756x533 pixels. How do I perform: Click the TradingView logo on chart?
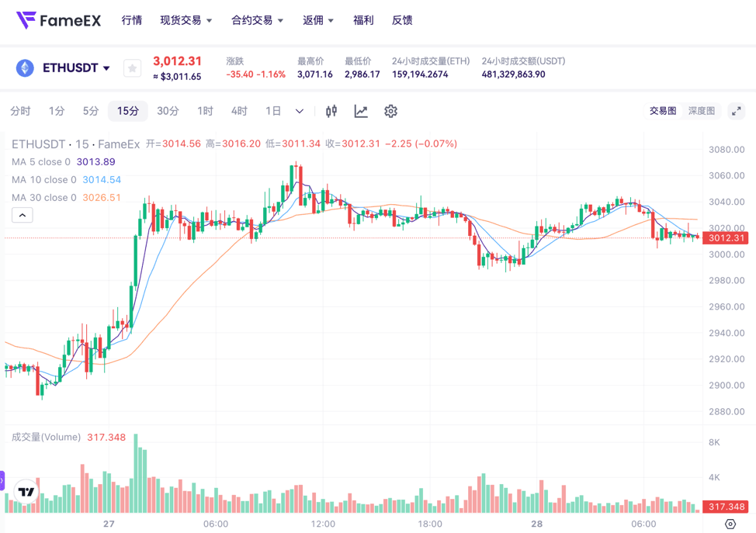click(26, 492)
